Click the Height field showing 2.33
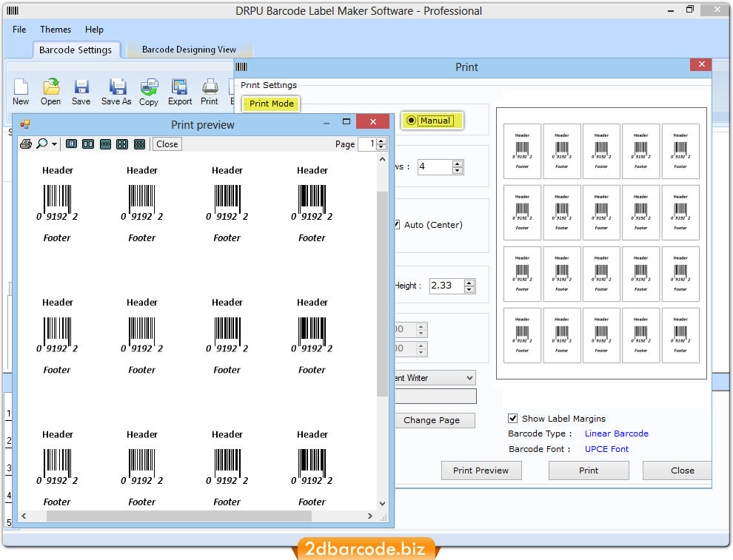733x560 pixels. coord(446,286)
